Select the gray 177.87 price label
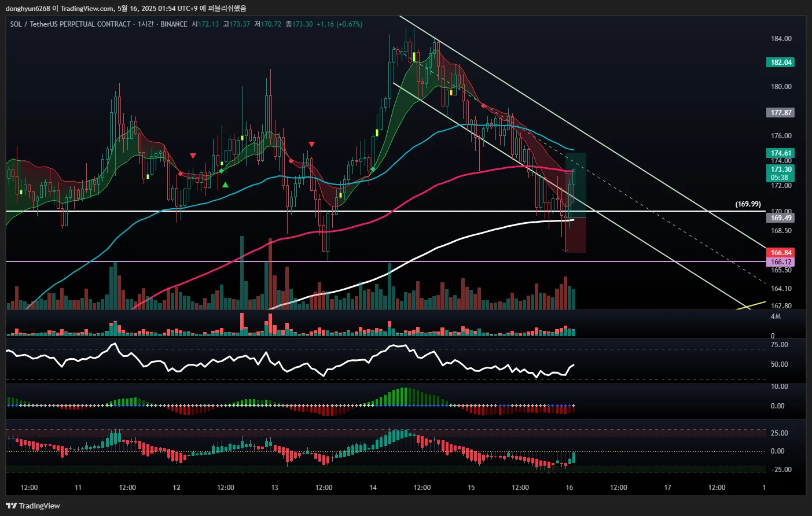 pos(781,113)
